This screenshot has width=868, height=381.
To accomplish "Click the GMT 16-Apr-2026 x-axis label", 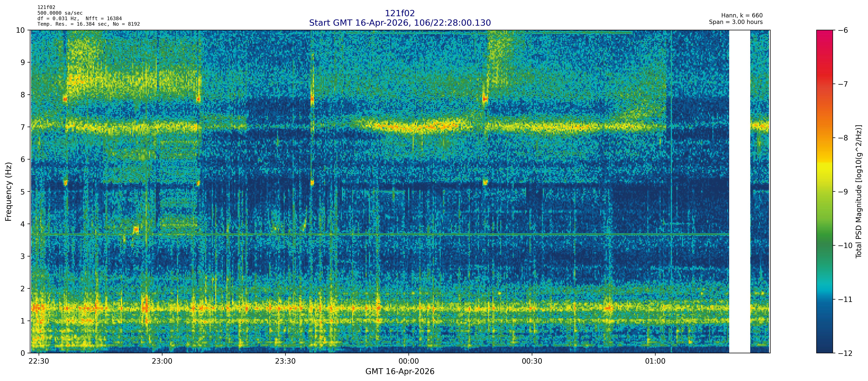I will coord(400,372).
